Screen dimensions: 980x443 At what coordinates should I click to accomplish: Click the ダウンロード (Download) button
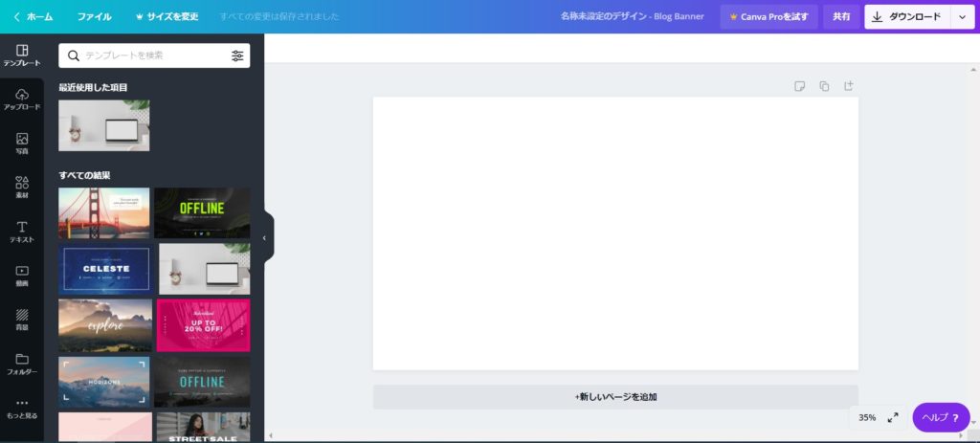pyautogui.click(x=907, y=17)
